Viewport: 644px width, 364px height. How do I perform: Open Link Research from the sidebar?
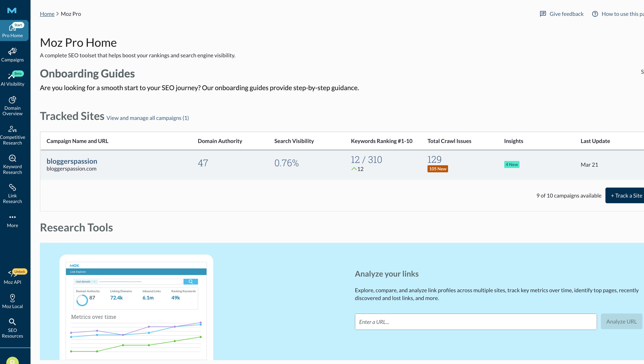[x=12, y=193]
